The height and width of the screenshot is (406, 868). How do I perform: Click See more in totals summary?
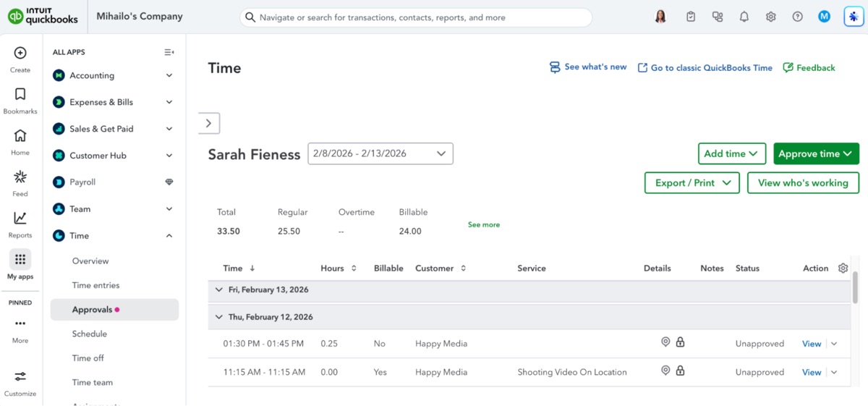484,224
